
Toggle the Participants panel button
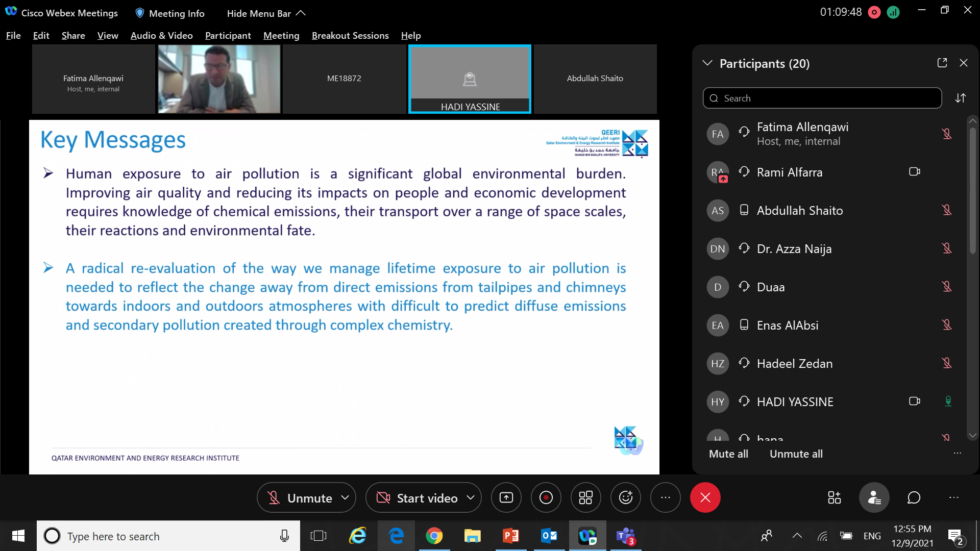pyautogui.click(x=874, y=497)
